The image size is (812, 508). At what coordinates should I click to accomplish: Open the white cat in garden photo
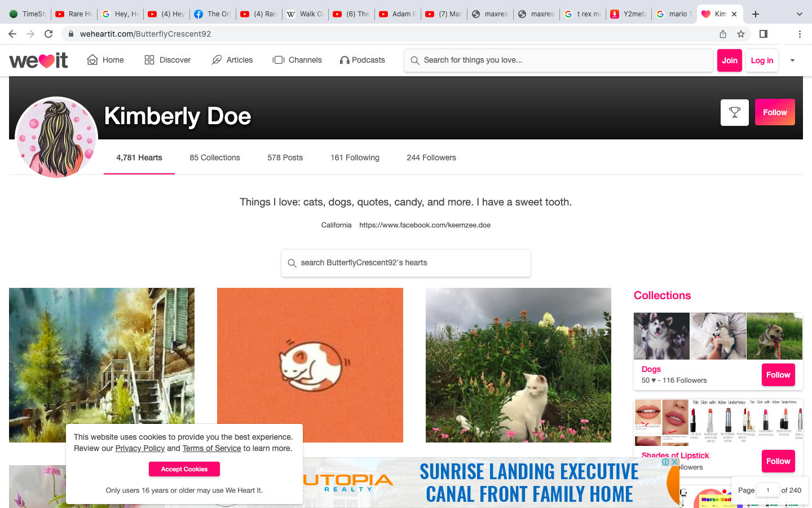pos(518,365)
